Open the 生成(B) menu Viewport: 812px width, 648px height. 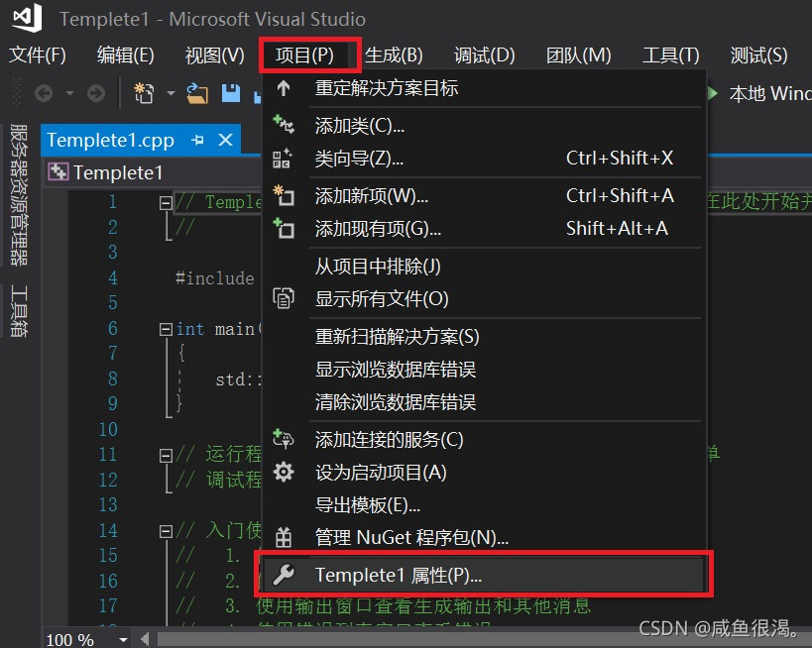pyautogui.click(x=394, y=54)
